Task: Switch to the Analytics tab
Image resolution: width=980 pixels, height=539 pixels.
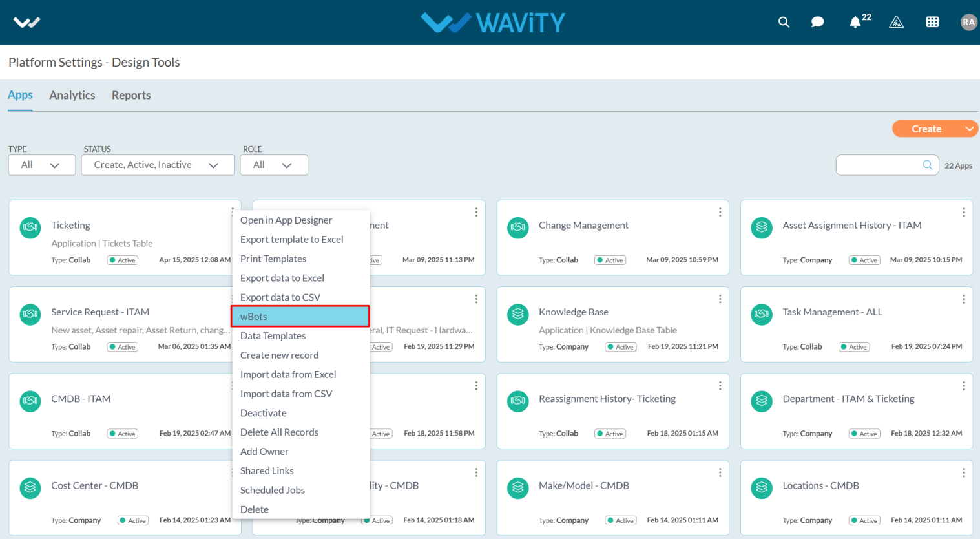Action: click(x=72, y=95)
